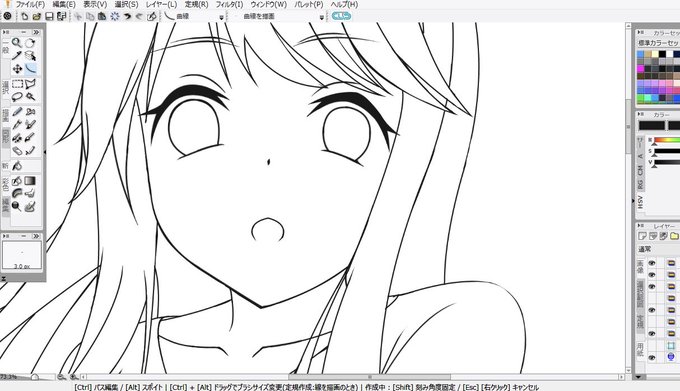680x391 pixels.
Task: Toggle visibility eye of bottom paper layer
Action: coord(652,357)
